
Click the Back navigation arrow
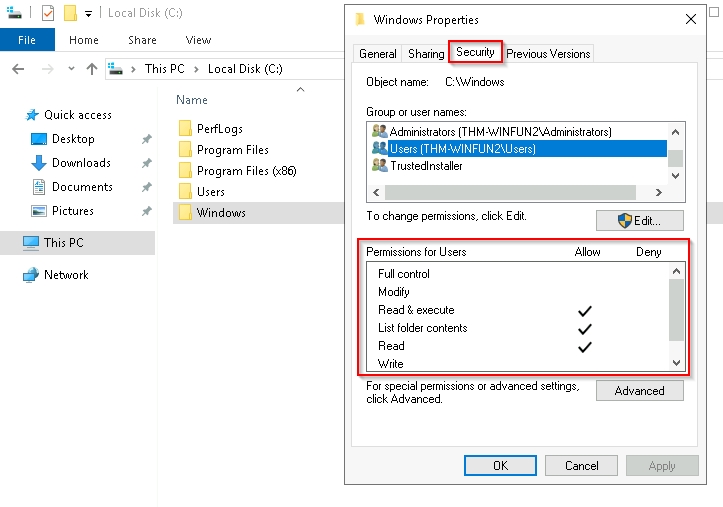click(x=17, y=69)
